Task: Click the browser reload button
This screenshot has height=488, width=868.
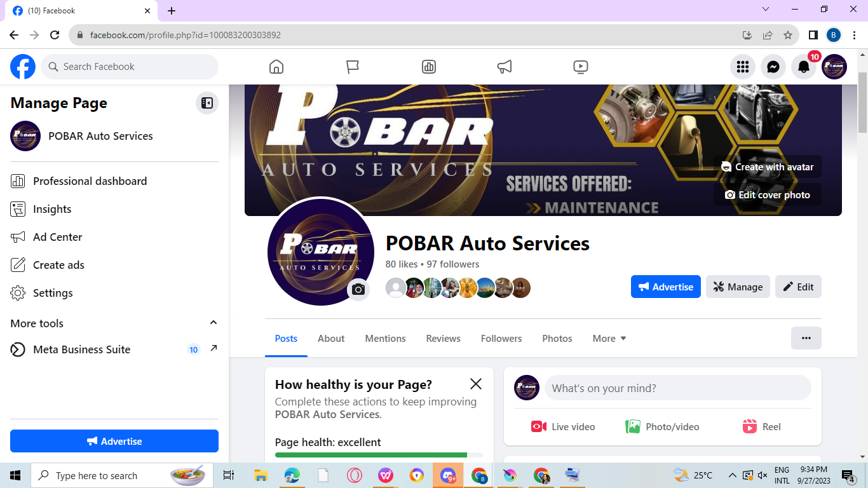Action: click(x=55, y=35)
